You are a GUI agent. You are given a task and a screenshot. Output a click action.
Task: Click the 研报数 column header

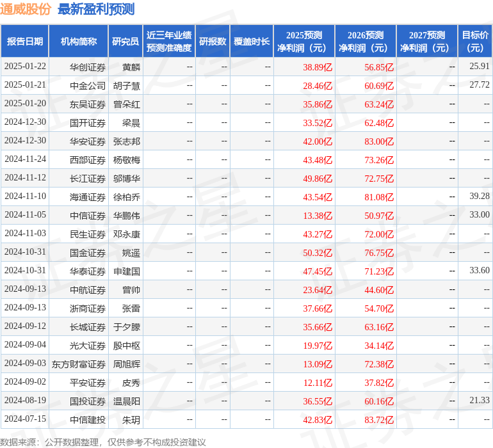[x=213, y=41]
